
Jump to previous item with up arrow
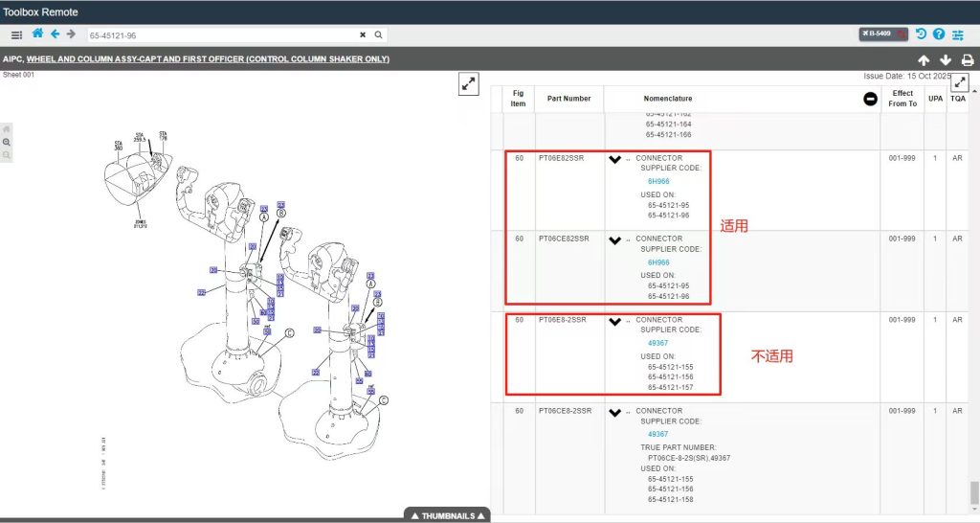[x=924, y=60]
